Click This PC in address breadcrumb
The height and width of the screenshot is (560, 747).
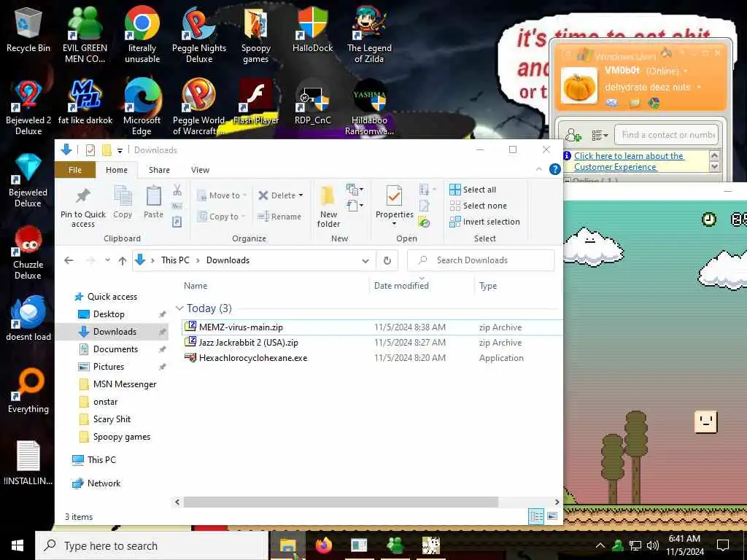coord(175,260)
